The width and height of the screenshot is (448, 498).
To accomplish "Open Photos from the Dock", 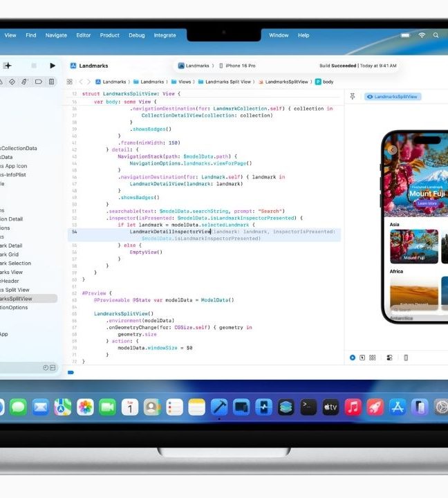I will 85,407.
